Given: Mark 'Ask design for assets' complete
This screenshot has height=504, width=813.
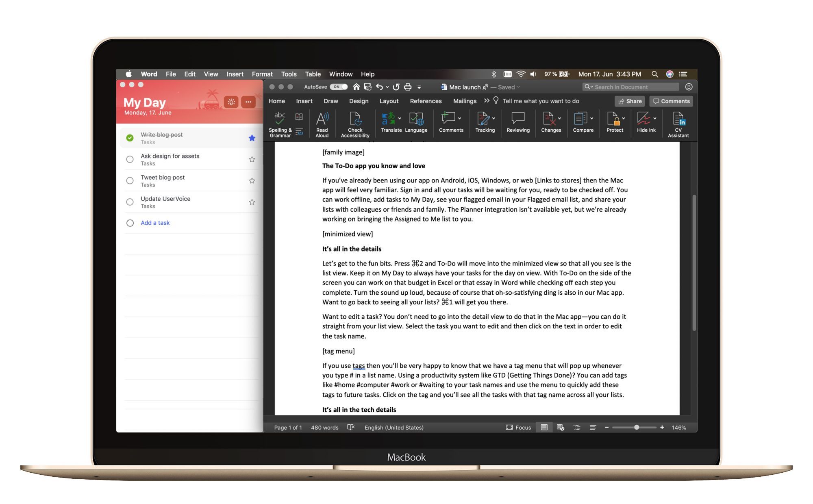Looking at the screenshot, I should pos(130,159).
